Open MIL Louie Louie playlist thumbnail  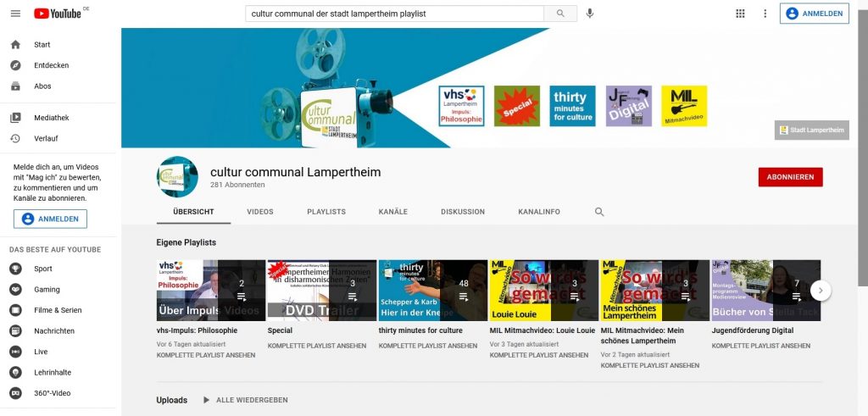(544, 291)
